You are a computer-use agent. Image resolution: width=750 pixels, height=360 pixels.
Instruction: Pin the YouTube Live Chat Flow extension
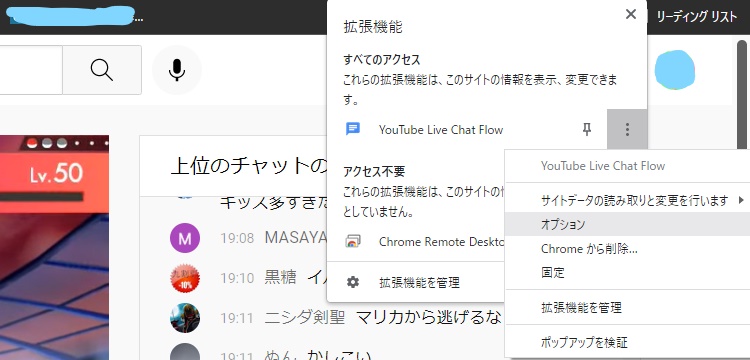point(587,129)
